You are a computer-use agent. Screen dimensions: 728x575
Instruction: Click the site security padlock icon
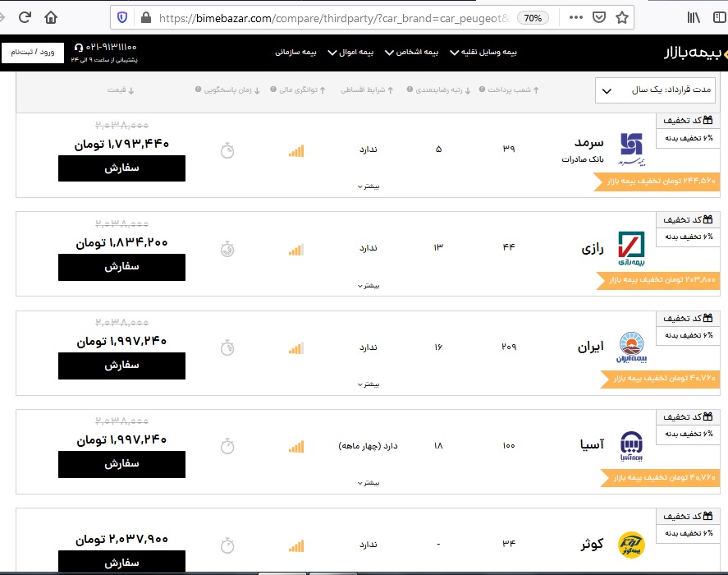pos(146,18)
